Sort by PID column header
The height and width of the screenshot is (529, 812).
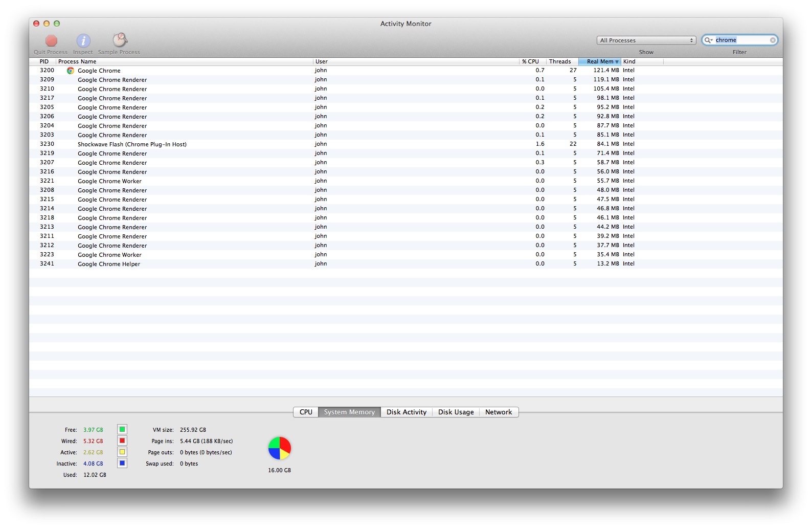pos(43,61)
